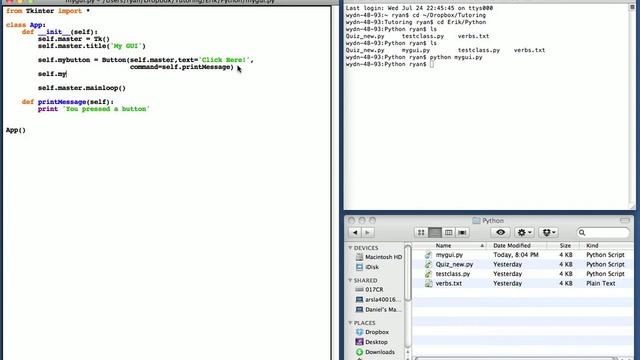Open the Dropbox toolbar menu
This screenshot has width=640, height=360.
(548, 232)
